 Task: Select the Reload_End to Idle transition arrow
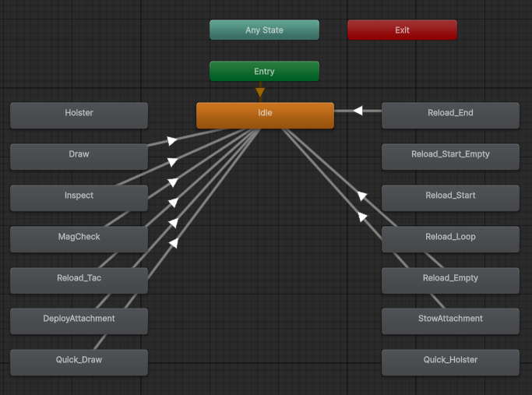358,111
